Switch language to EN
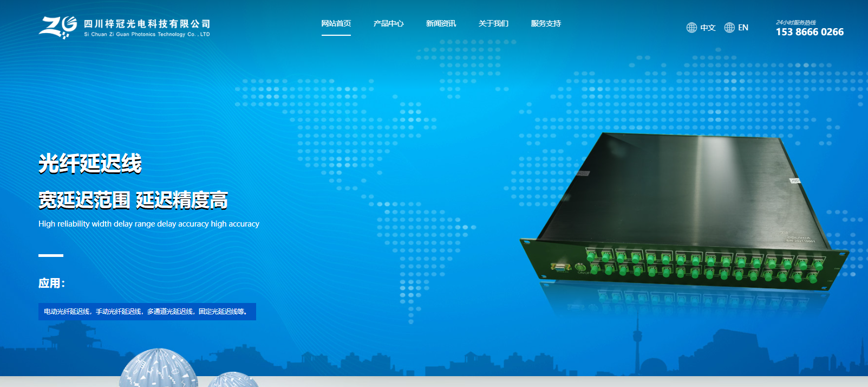 pyautogui.click(x=743, y=28)
